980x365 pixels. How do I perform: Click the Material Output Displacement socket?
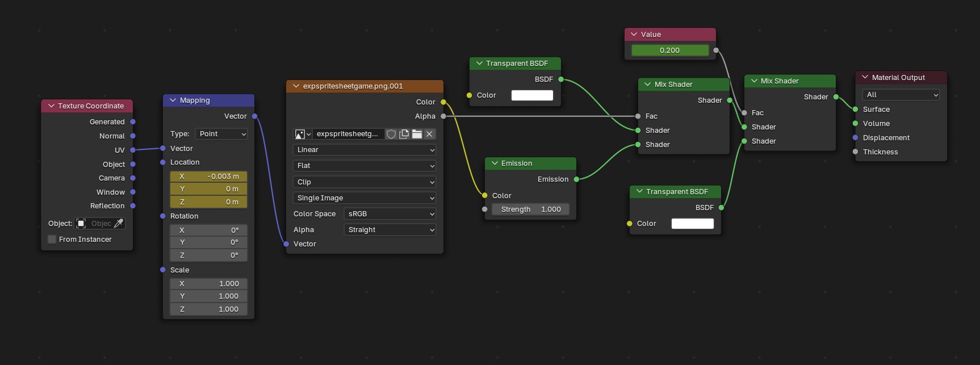click(855, 138)
